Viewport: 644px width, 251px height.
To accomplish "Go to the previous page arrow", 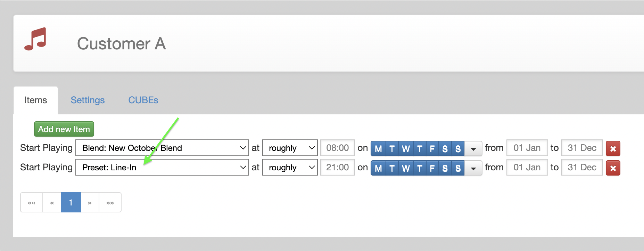I will (52, 202).
